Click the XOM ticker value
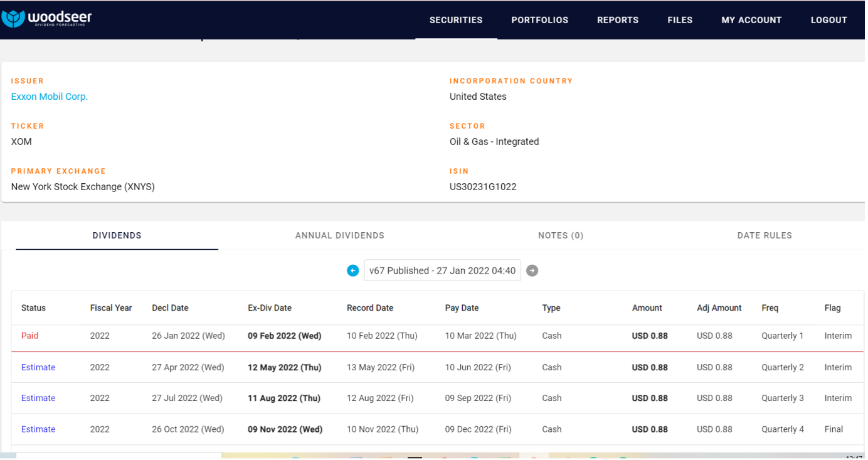The height and width of the screenshot is (460, 868). (x=21, y=142)
